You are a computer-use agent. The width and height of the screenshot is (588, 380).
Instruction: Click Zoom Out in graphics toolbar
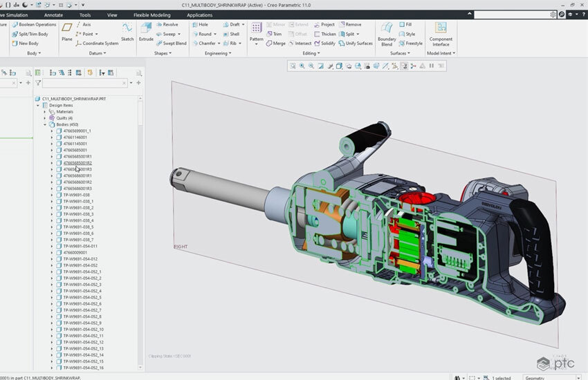tap(311, 66)
